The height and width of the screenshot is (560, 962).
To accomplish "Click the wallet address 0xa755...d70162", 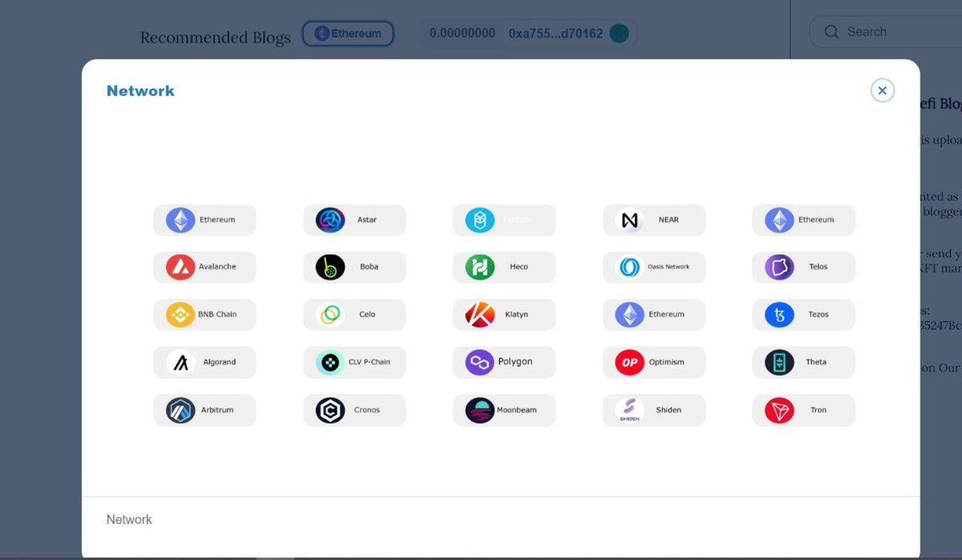I will [556, 34].
